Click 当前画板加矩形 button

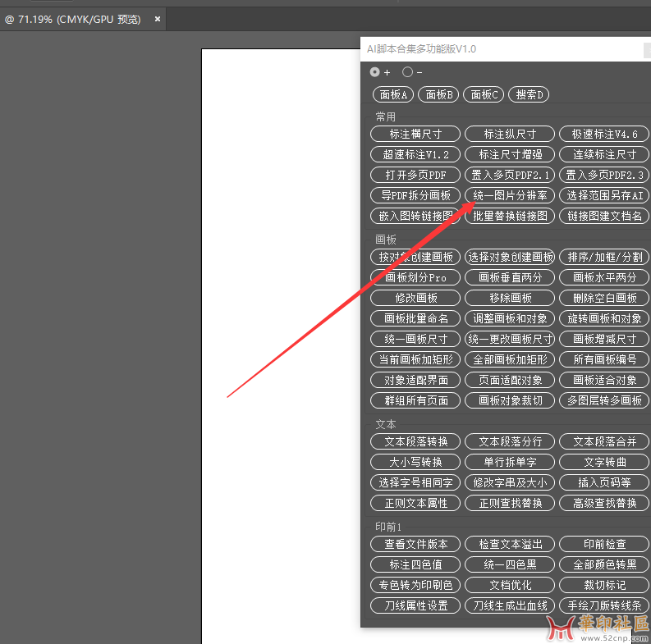(x=415, y=359)
